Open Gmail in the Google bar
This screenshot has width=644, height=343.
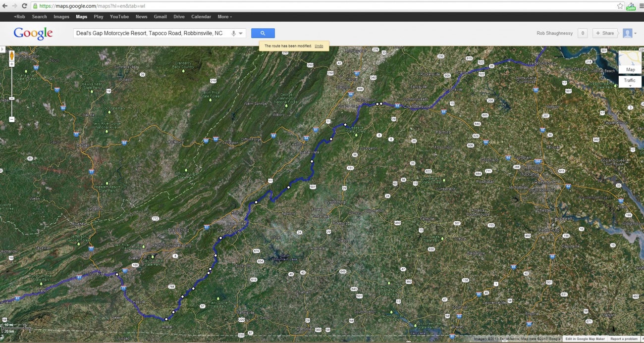click(160, 17)
